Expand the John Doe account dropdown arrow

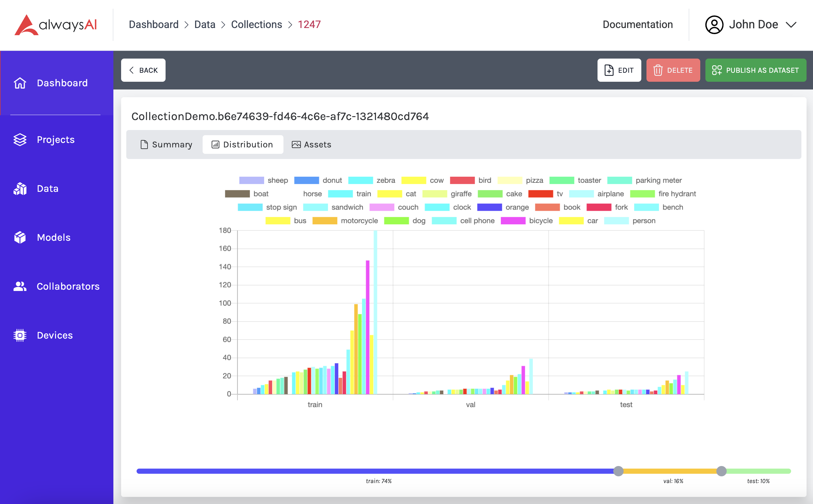pos(791,25)
